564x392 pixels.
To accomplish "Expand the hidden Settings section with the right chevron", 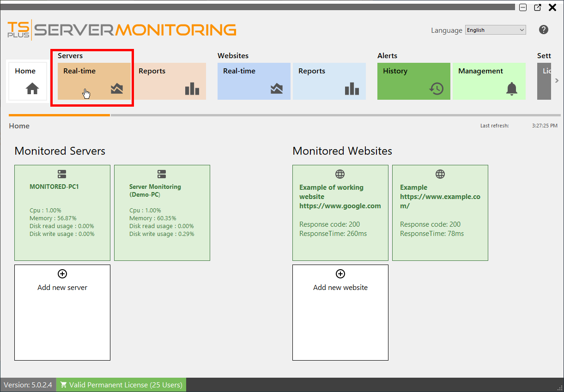I will coord(557,80).
